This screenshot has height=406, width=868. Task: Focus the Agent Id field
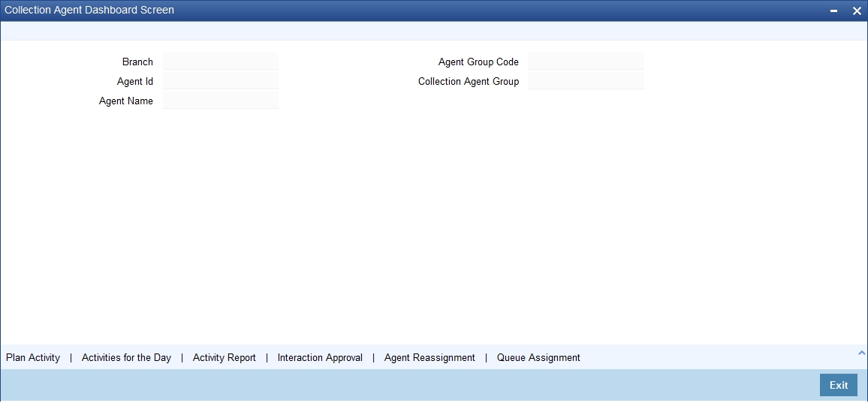point(220,81)
